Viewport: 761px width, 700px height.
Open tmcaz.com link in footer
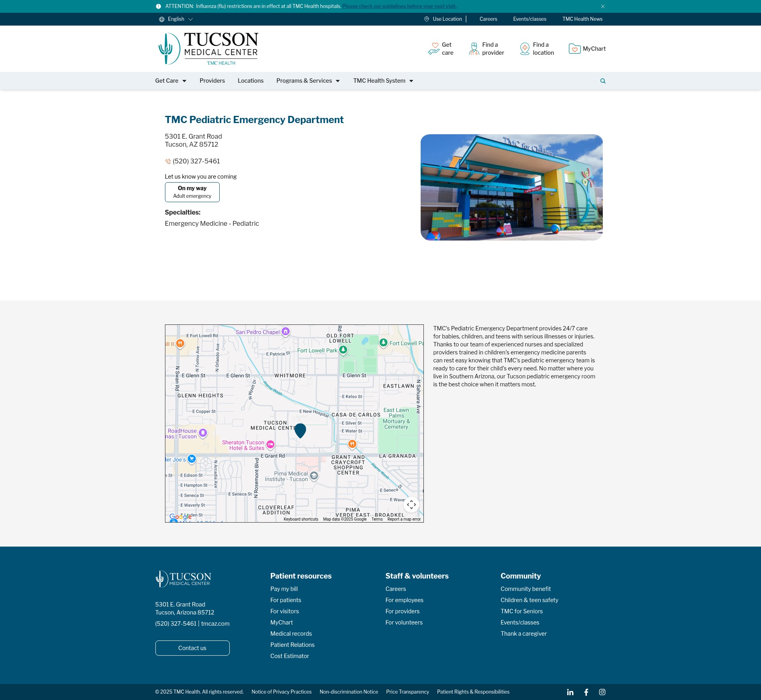point(215,624)
